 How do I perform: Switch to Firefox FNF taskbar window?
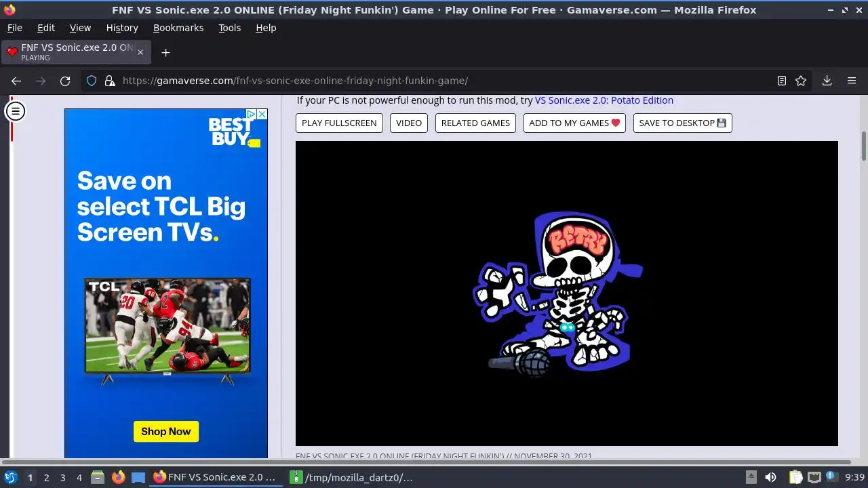point(216,477)
